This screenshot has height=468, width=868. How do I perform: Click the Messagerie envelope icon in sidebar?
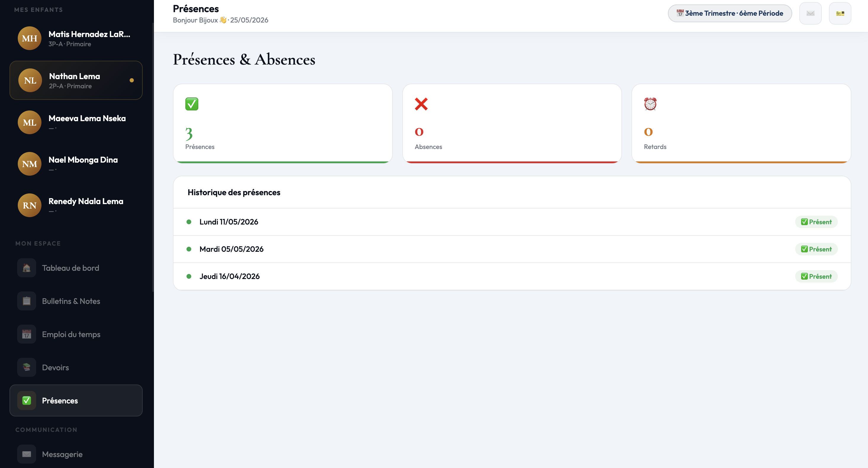pyautogui.click(x=27, y=454)
